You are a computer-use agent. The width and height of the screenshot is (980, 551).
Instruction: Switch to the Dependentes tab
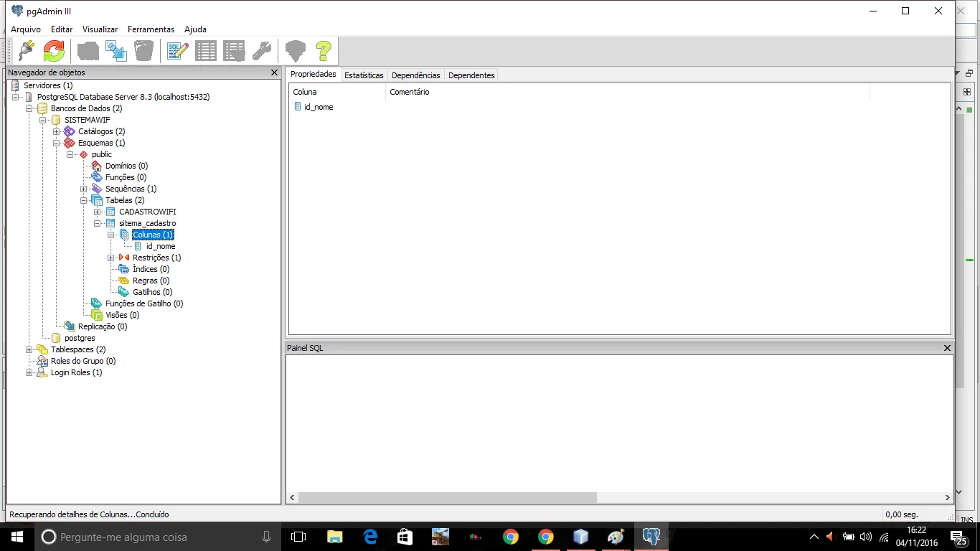point(471,75)
